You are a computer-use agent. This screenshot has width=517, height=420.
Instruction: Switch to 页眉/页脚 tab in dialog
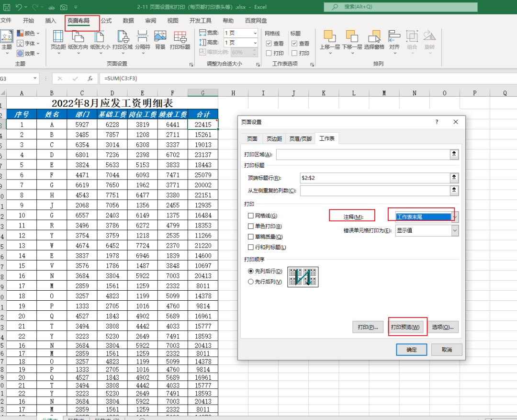[300, 138]
